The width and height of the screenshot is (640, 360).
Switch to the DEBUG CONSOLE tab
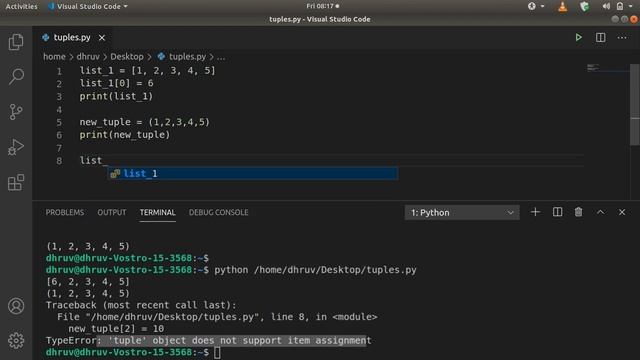(218, 212)
